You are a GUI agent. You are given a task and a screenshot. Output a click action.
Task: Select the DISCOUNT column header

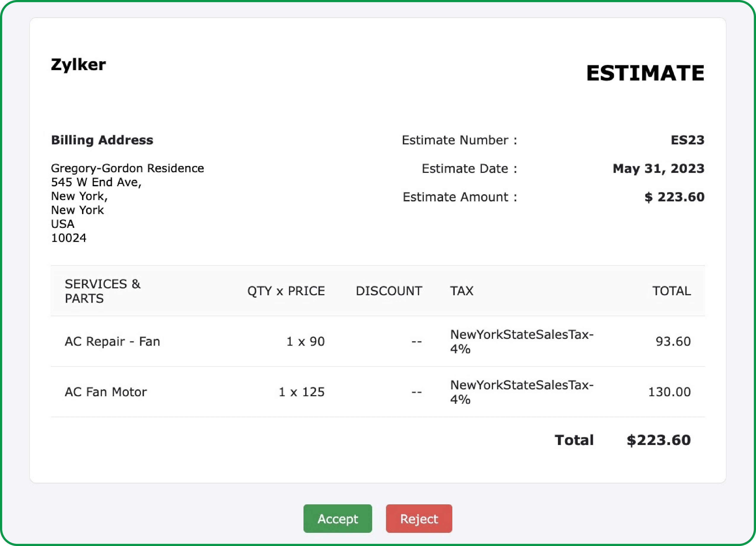pyautogui.click(x=389, y=291)
